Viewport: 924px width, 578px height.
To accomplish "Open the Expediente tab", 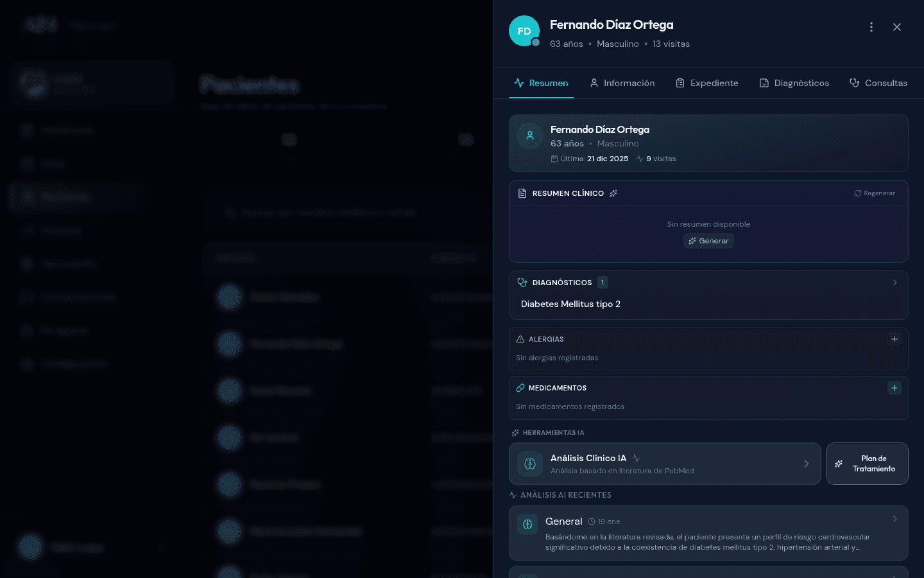I will coord(706,83).
